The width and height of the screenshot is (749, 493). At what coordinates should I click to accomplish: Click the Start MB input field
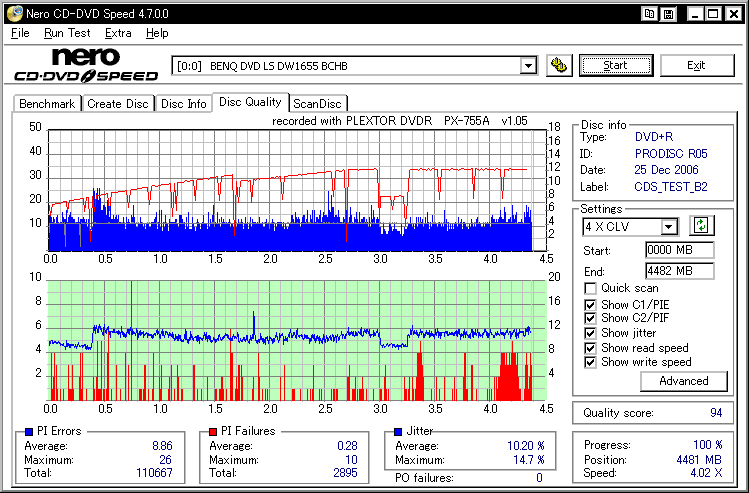pyautogui.click(x=679, y=250)
